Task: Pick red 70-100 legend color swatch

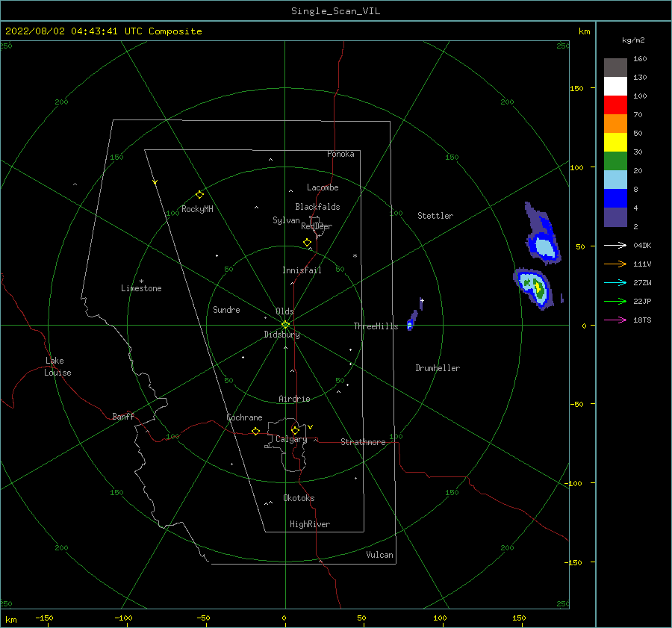Action: 615,105
